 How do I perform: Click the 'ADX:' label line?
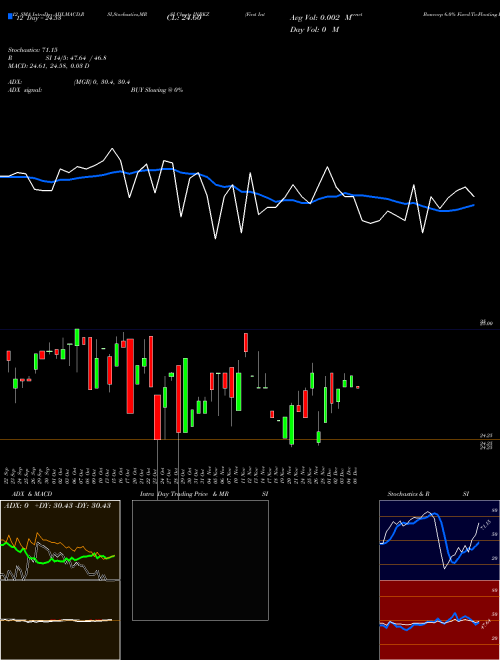(x=15, y=82)
